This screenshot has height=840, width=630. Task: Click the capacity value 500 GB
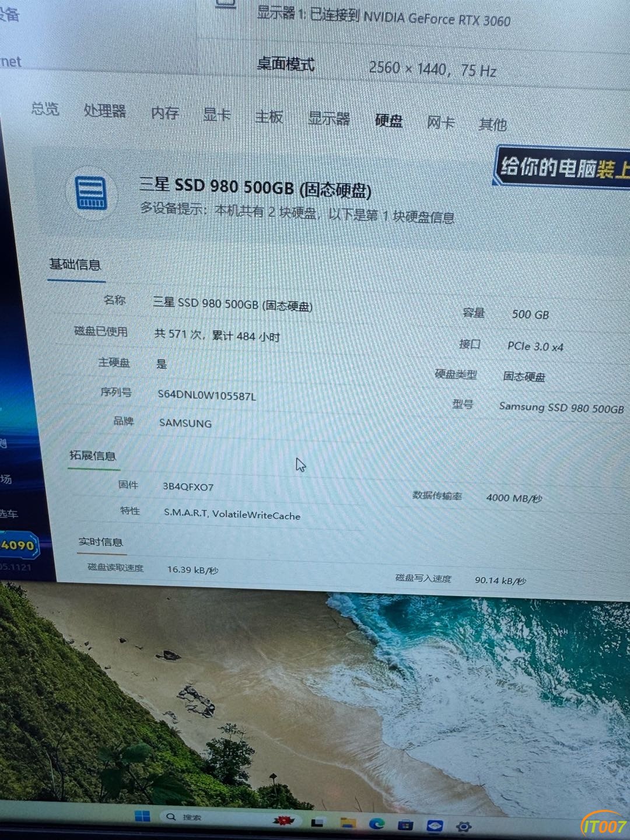(530, 314)
